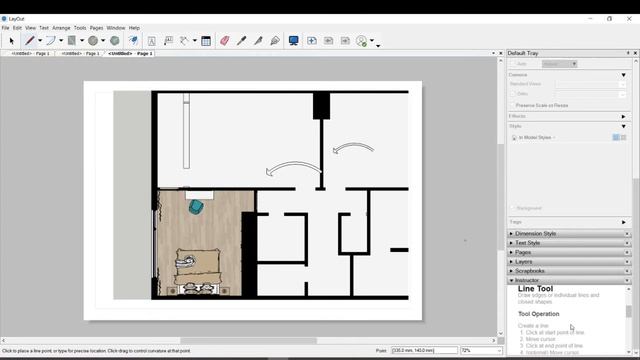
Task: Open the File menu
Action: point(5,28)
